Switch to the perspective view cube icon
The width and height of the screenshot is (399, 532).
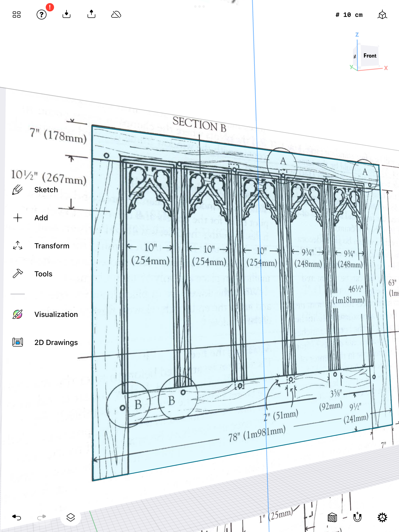pos(382,15)
